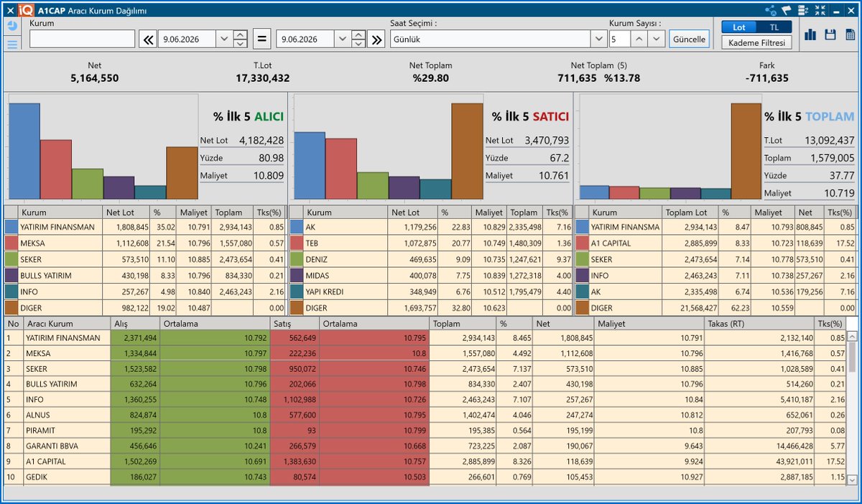Decrease start date with down spinner

pyautogui.click(x=241, y=44)
